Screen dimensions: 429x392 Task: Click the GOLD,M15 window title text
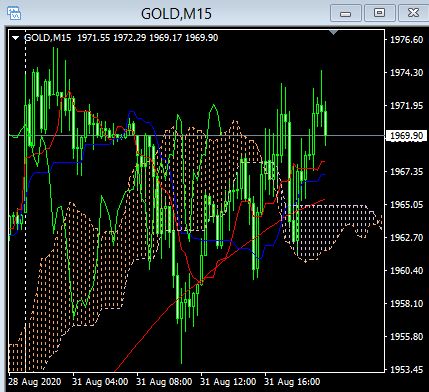(176, 14)
